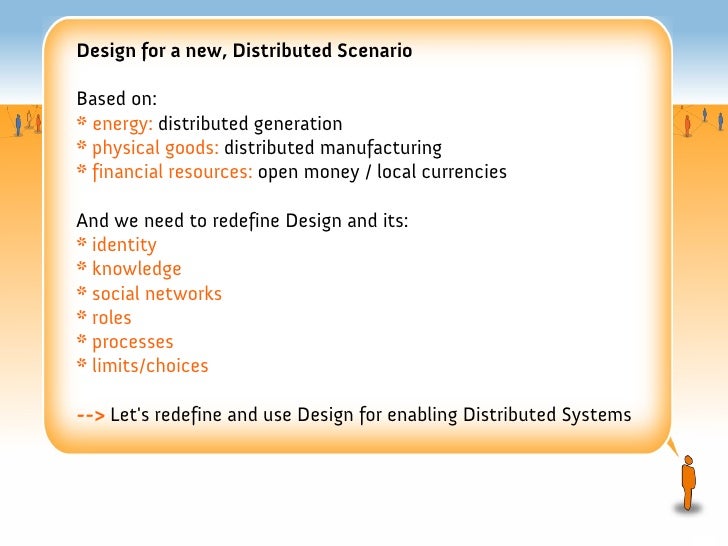Select the 'knowledge' bullet
Image resolution: width=728 pixels, height=546 pixels.
tap(129, 269)
